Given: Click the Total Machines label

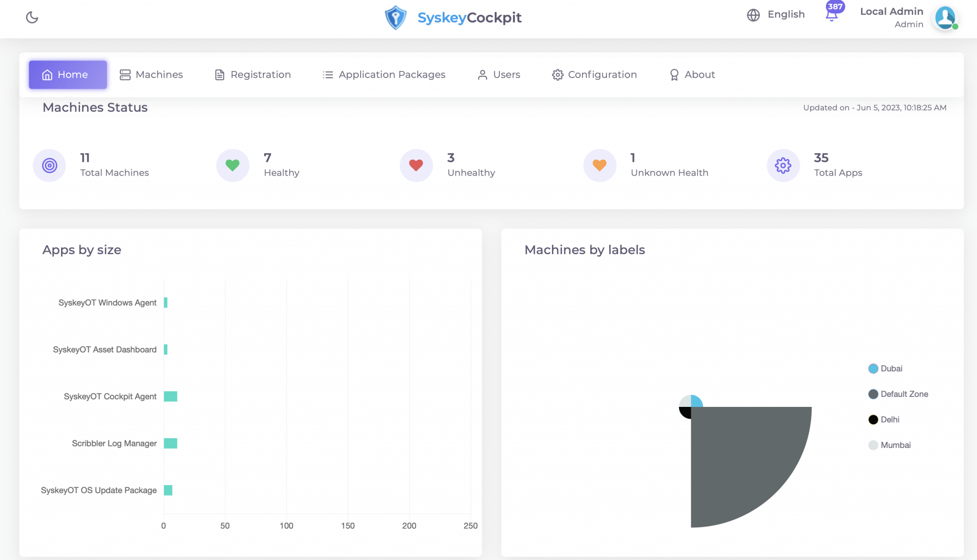Looking at the screenshot, I should coord(114,173).
